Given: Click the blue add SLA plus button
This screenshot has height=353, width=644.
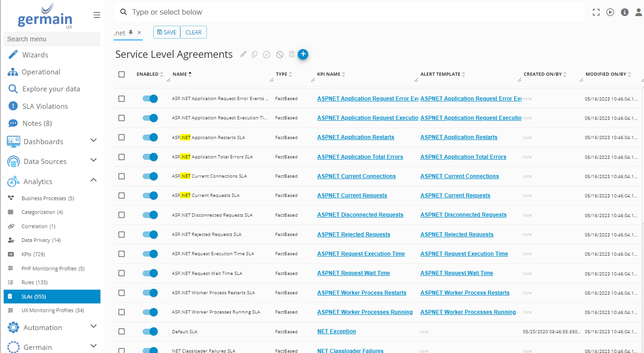Looking at the screenshot, I should [x=303, y=54].
